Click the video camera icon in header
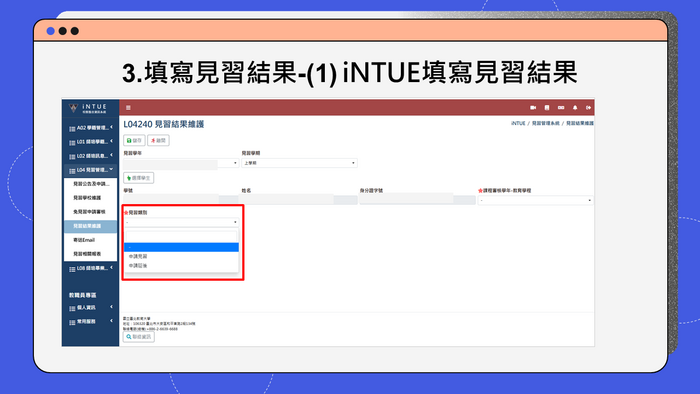The height and width of the screenshot is (394, 700). tap(533, 108)
